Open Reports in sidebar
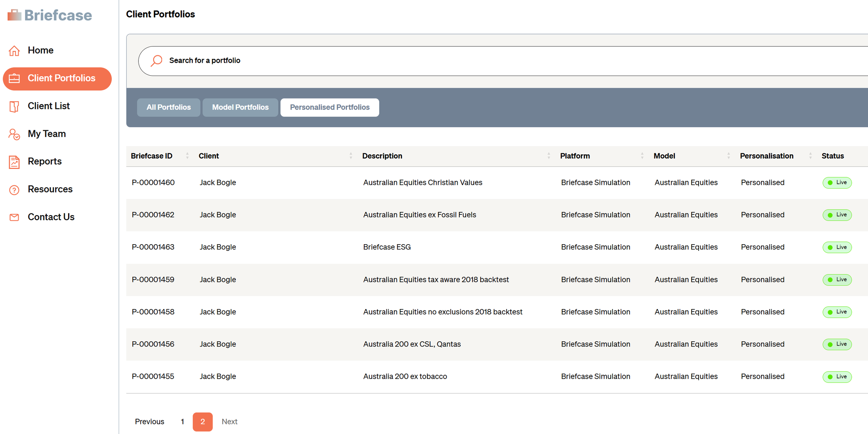This screenshot has height=434, width=868. 44,161
